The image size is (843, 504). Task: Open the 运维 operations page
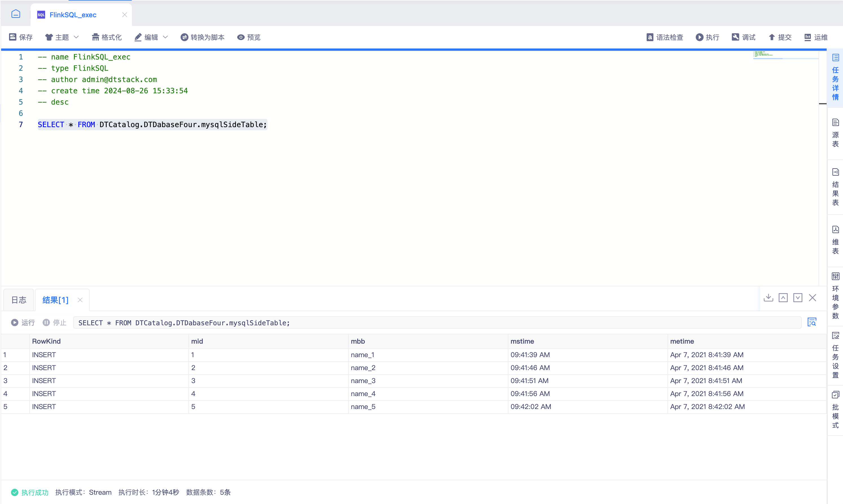point(816,37)
